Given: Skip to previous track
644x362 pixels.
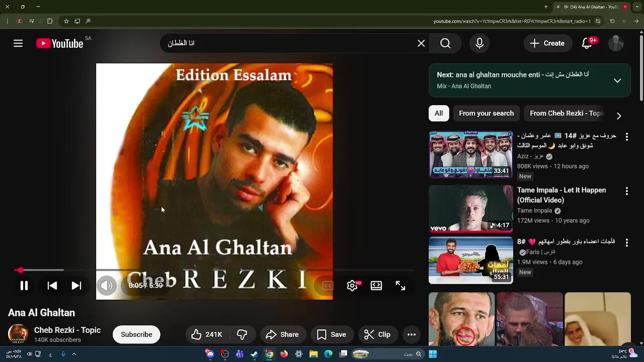Looking at the screenshot, I should point(52,286).
